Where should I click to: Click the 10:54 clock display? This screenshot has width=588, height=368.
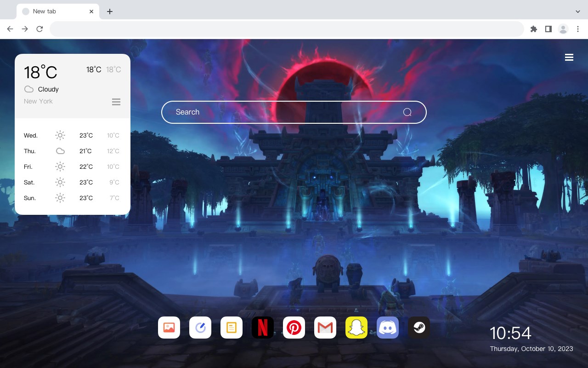(510, 333)
